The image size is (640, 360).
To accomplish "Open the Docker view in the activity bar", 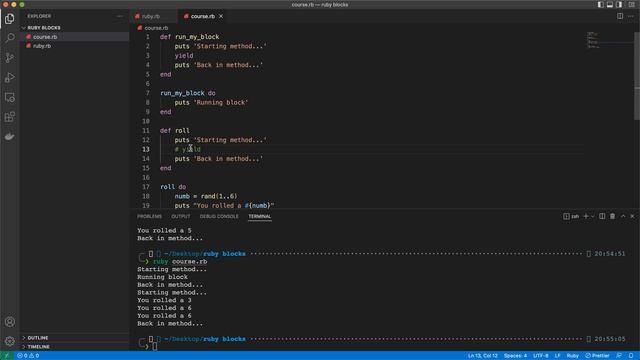I will click(9, 136).
